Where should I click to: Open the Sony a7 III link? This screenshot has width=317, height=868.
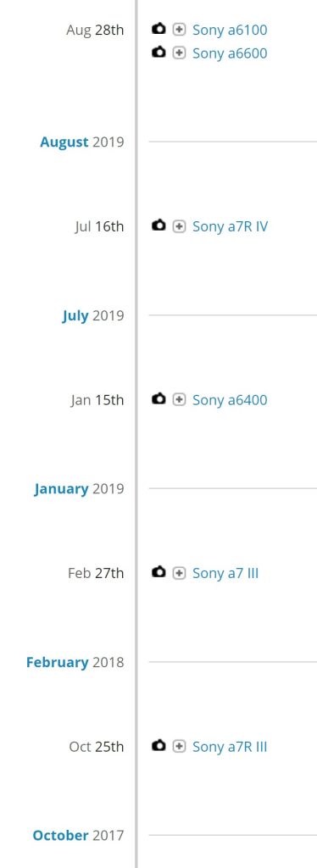click(225, 574)
